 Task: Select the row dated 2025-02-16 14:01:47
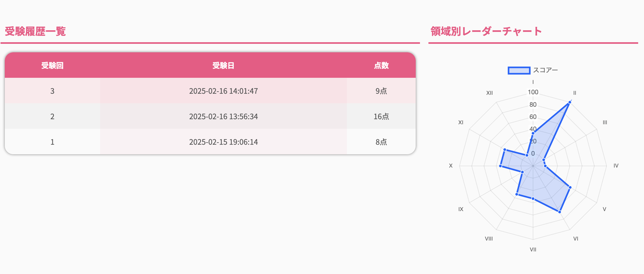point(223,91)
